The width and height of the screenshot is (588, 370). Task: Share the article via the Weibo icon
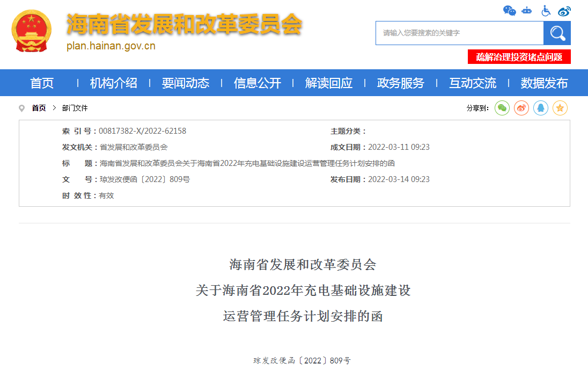(x=521, y=108)
